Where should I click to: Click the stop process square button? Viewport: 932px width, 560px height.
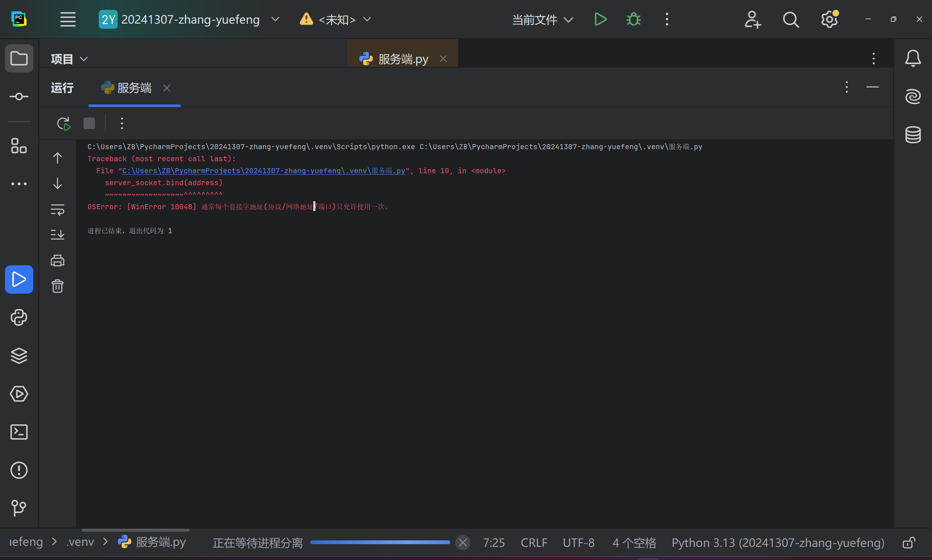pyautogui.click(x=89, y=123)
